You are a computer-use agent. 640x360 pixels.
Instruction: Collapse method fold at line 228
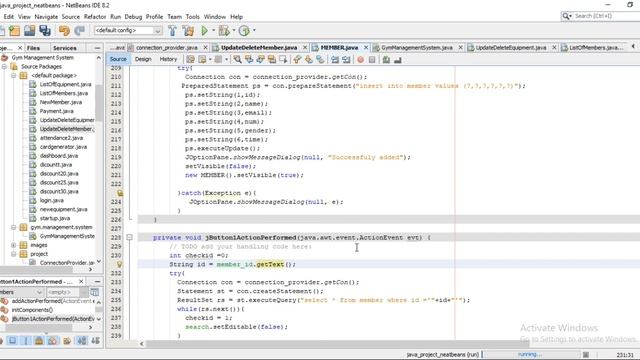[x=129, y=237]
